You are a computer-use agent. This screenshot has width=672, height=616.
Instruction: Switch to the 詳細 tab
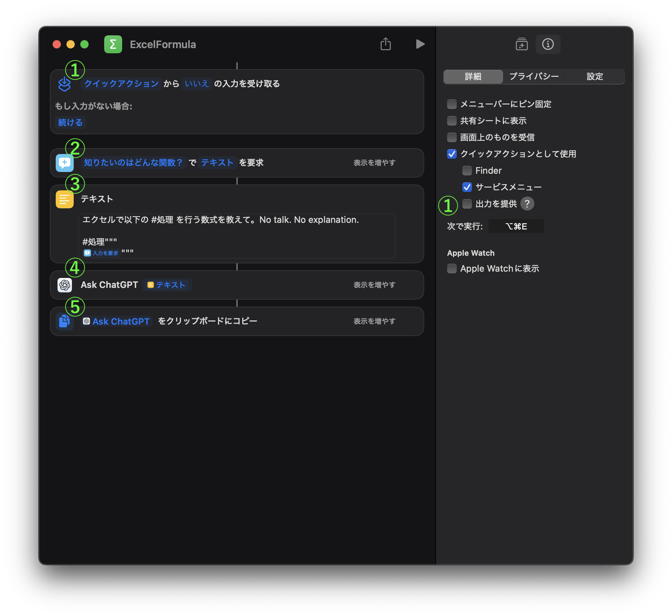[473, 76]
